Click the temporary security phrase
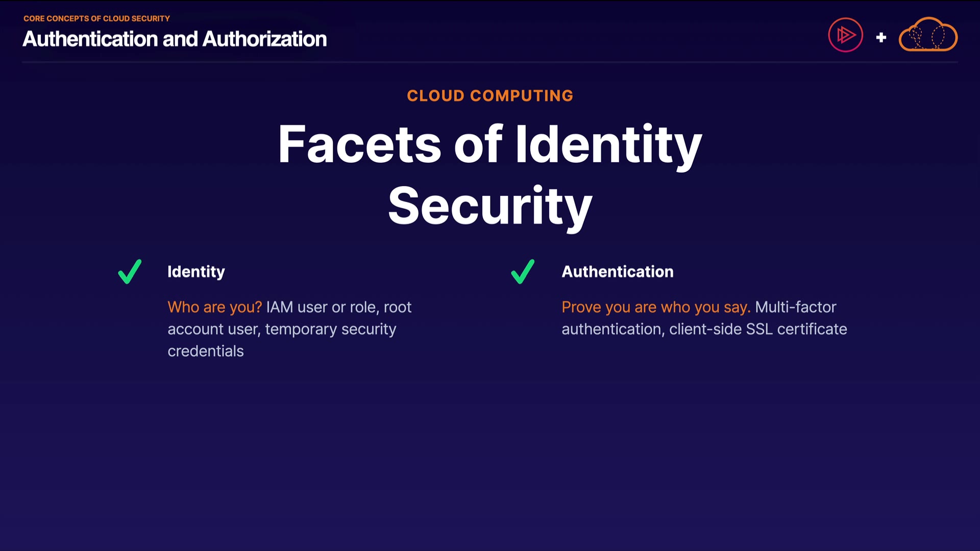This screenshot has height=551, width=980. coord(330,329)
